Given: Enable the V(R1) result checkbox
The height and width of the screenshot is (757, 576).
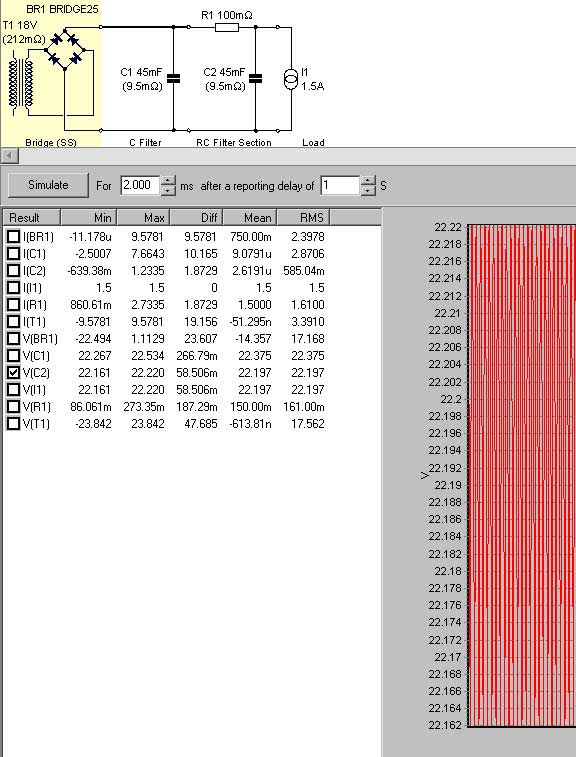Looking at the screenshot, I should point(14,407).
